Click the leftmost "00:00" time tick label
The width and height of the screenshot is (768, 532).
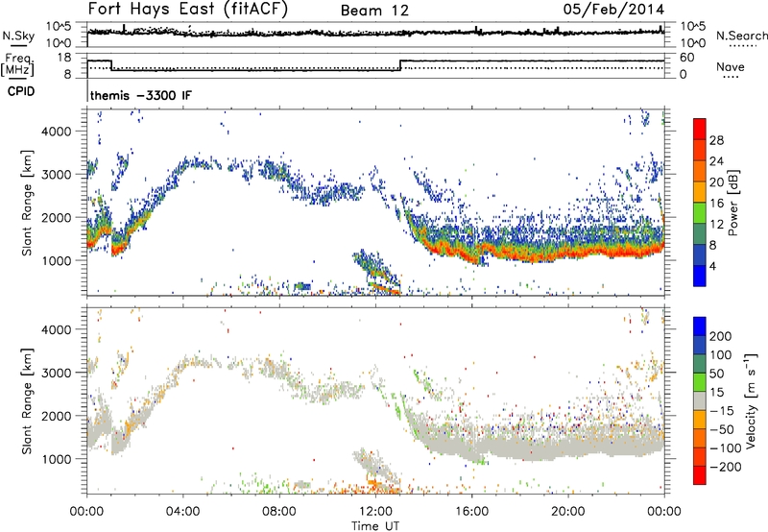pos(86,512)
